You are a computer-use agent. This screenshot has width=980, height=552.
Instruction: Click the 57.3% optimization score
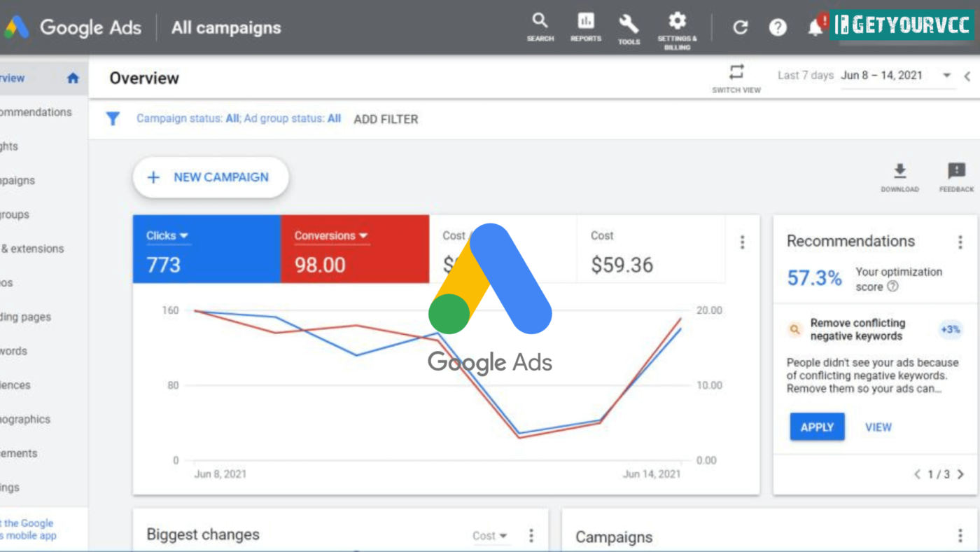(x=814, y=278)
